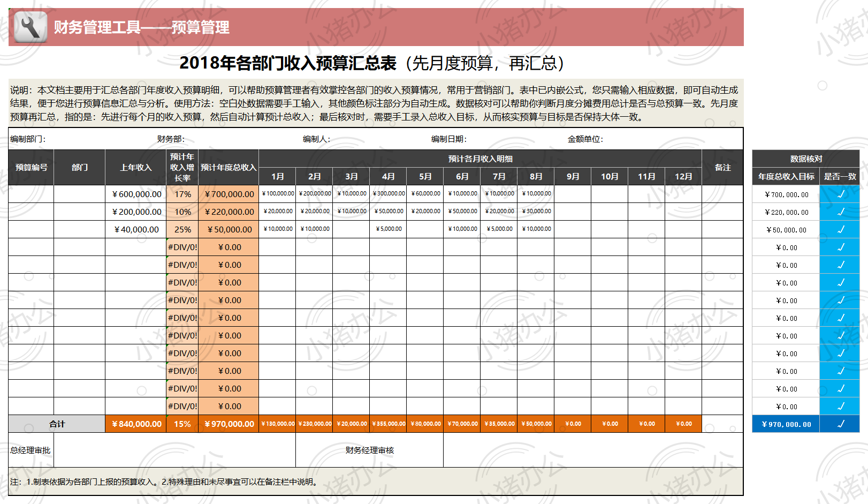The image size is (868, 504).
Task: Click the 财务经理审核 review label
Action: (370, 450)
